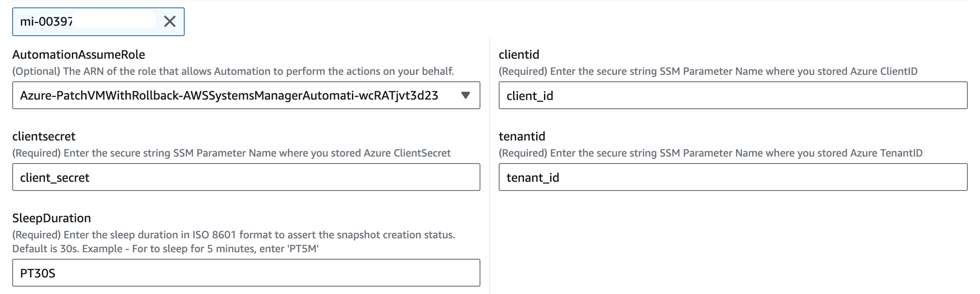This screenshot has height=294, width=980.
Task: Click the tenantid field label
Action: click(x=522, y=136)
